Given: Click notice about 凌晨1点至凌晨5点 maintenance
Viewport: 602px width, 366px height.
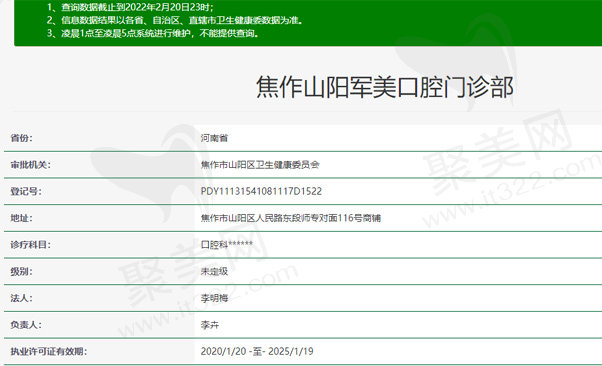Looking at the screenshot, I should [x=152, y=33].
